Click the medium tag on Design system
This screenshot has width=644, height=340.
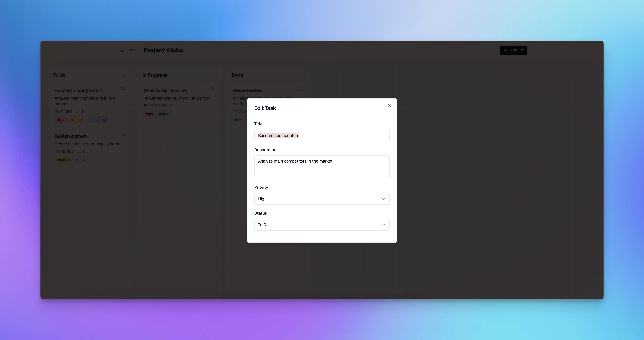pos(63,160)
